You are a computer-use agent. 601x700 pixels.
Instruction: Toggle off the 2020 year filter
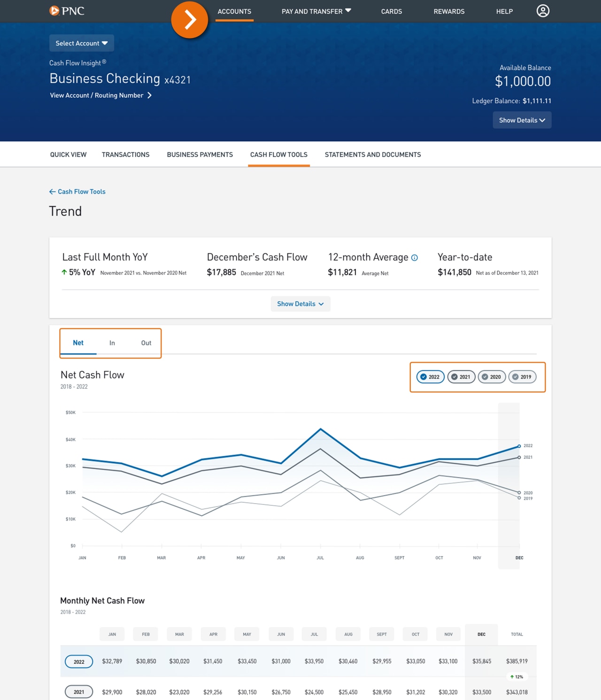(x=492, y=376)
